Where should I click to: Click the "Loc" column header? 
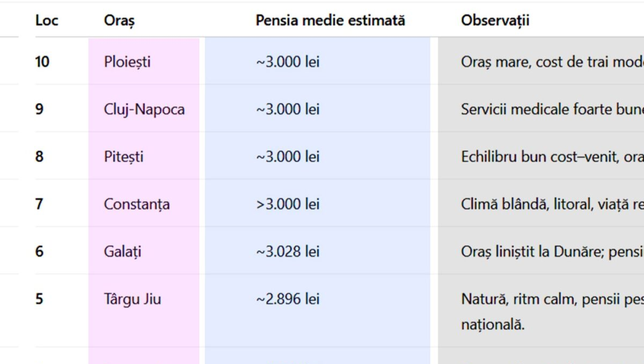(x=47, y=20)
